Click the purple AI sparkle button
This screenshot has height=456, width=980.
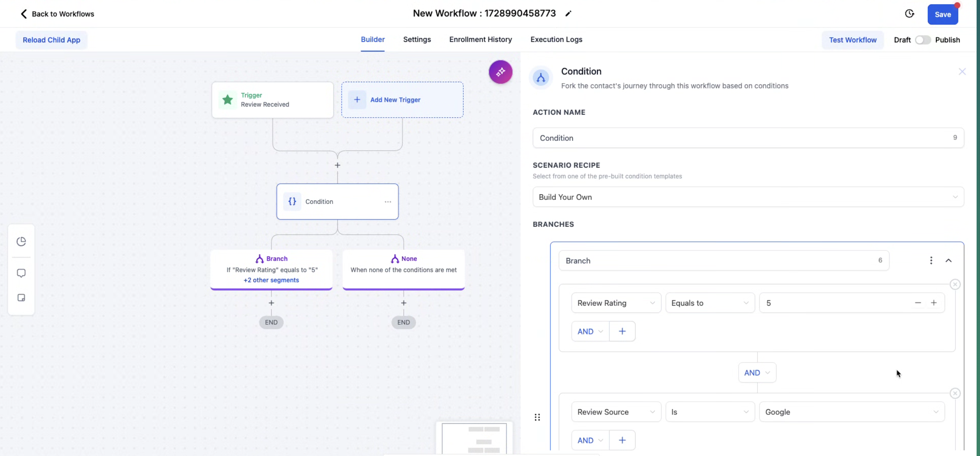coord(500,72)
